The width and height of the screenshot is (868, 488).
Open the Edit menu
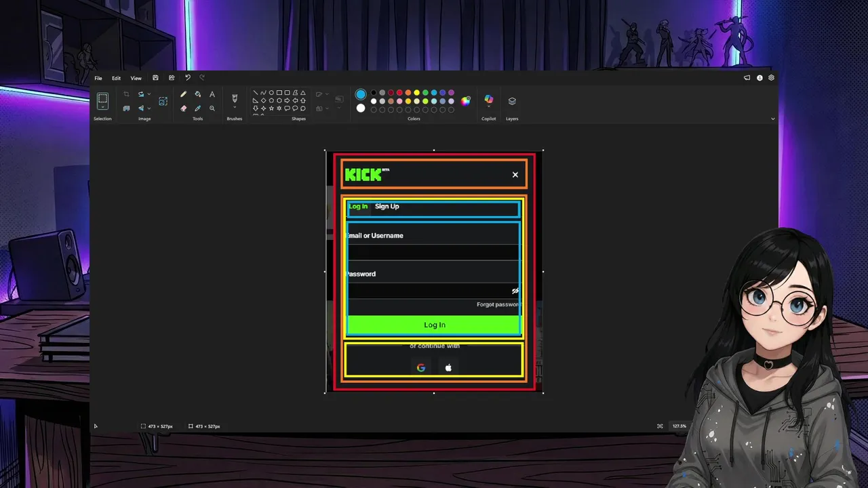click(117, 78)
